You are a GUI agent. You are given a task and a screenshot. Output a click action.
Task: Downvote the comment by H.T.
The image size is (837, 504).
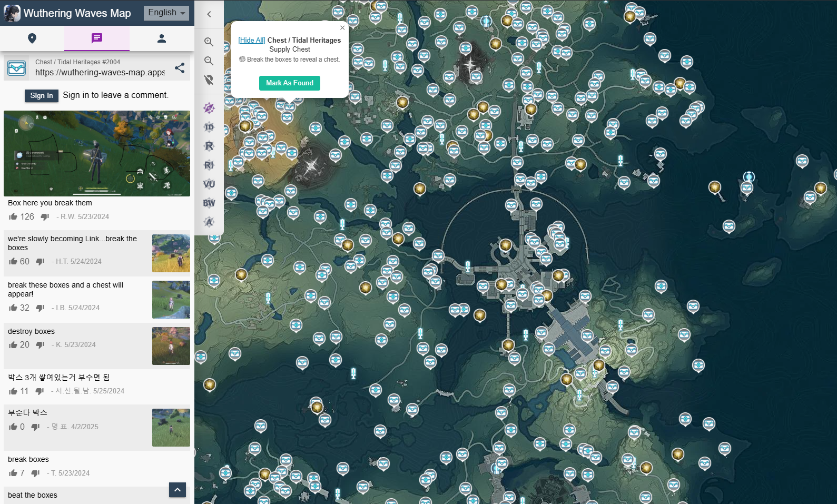40,261
